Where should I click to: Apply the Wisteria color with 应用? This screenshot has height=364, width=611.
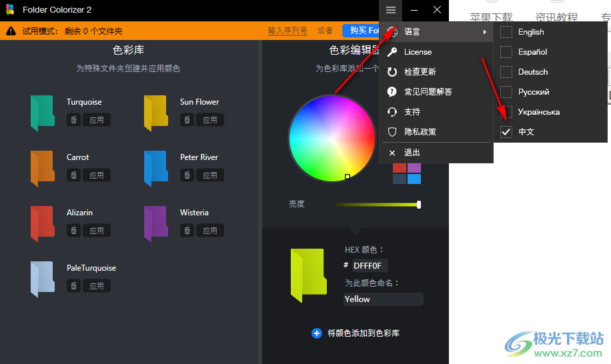coord(210,231)
